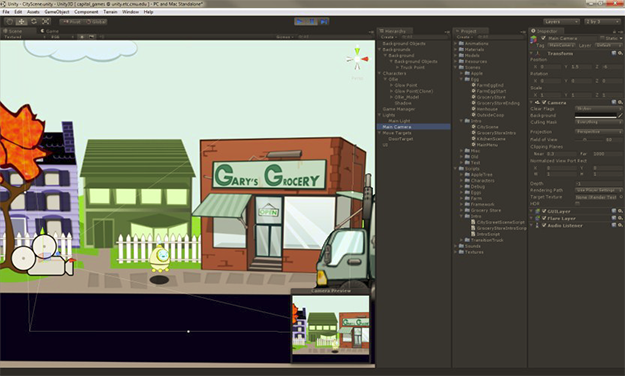
Task: Open the Layers dropdown
Action: click(x=561, y=22)
